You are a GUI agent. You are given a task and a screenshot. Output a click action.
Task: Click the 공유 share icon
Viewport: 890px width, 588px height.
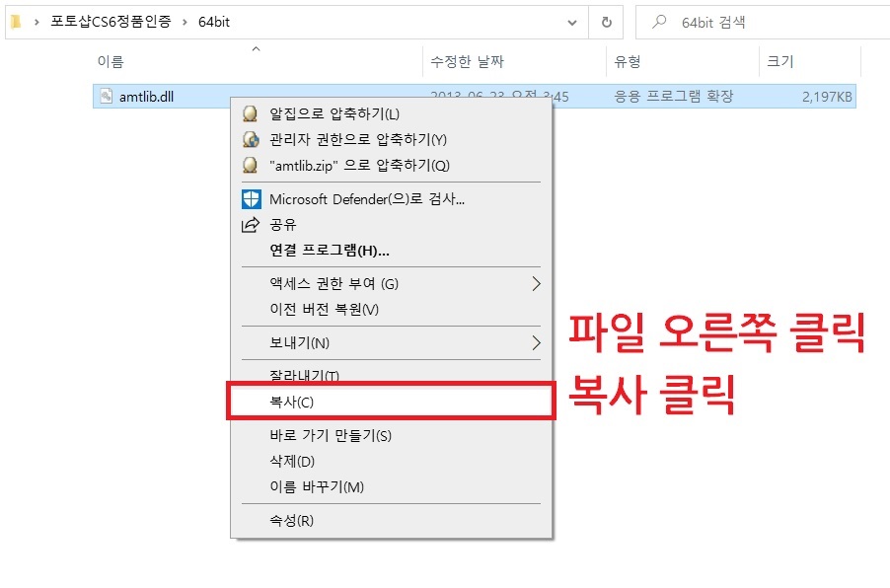(250, 224)
